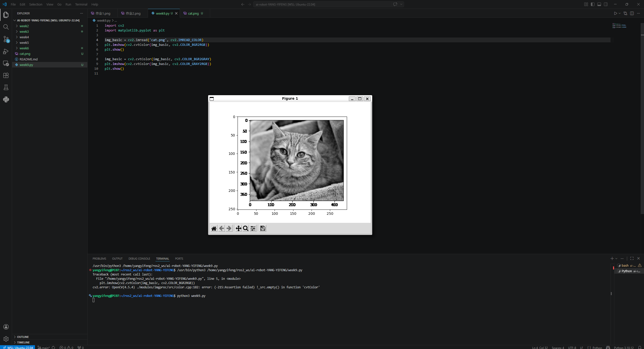Viewport: 644px width, 349px height.
Task: Click WSL: Ubuntu-22.04 remote indicator
Action: pos(18,347)
